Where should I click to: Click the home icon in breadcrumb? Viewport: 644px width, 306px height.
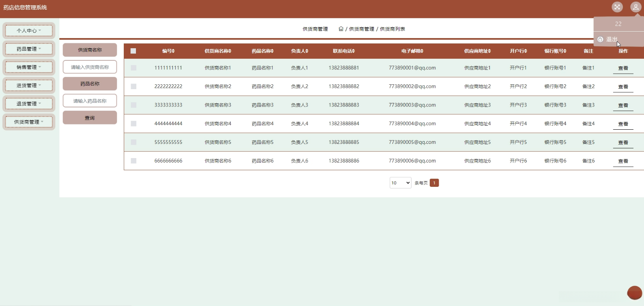(x=341, y=29)
